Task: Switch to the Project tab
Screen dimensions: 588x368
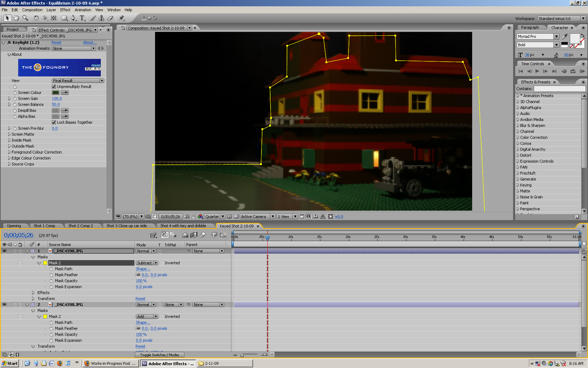Action: click(x=13, y=29)
